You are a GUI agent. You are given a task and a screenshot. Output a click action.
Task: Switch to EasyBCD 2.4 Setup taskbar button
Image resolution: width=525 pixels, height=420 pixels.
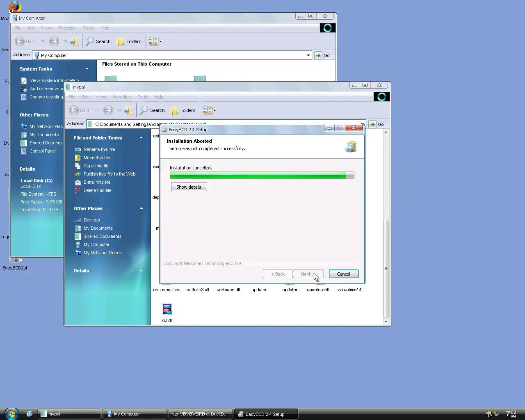(266, 414)
